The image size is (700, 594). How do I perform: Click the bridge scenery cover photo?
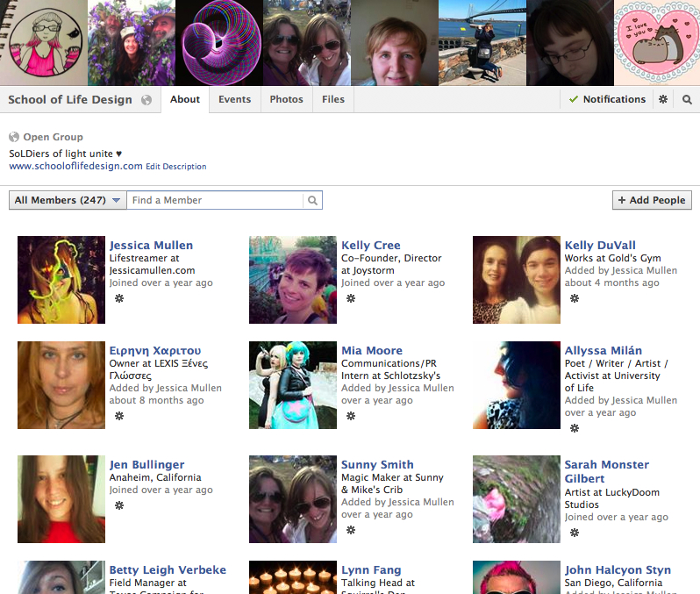click(482, 43)
